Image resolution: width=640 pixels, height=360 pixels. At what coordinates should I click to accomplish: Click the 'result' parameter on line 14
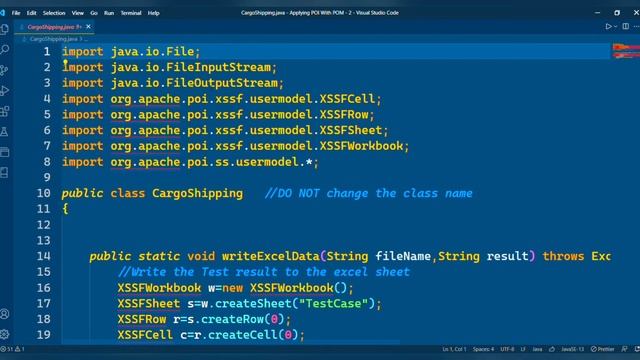(507, 256)
